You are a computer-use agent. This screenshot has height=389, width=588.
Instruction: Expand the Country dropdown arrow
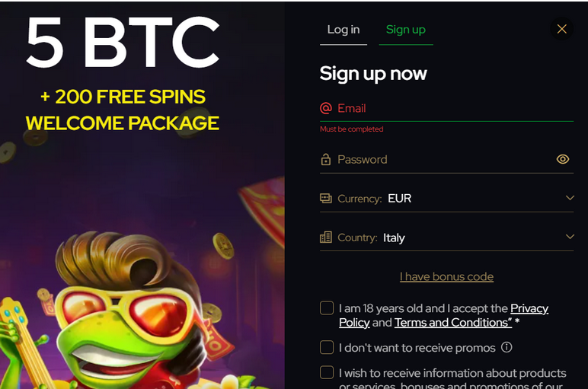click(570, 237)
